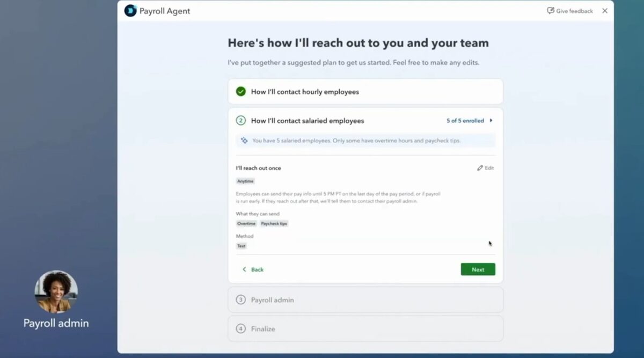Click the Give feedback speech bubble icon
Viewport: 644px width, 358px height.
click(x=550, y=11)
